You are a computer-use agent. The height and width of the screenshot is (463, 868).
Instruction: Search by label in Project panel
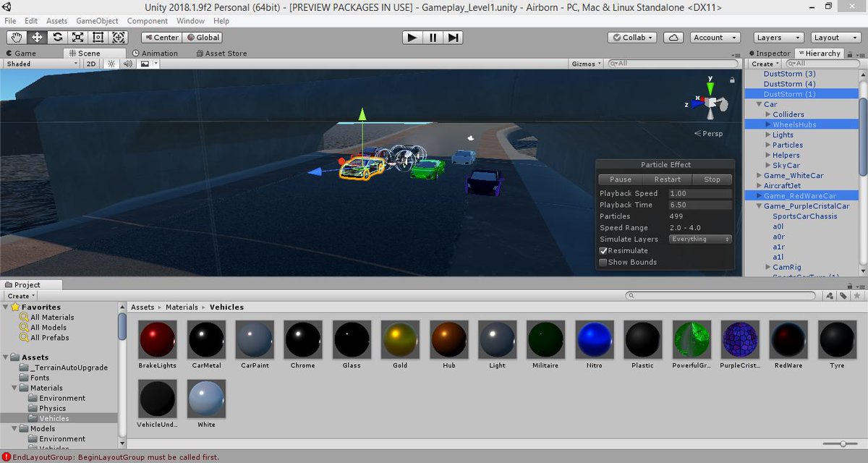pyautogui.click(x=844, y=296)
